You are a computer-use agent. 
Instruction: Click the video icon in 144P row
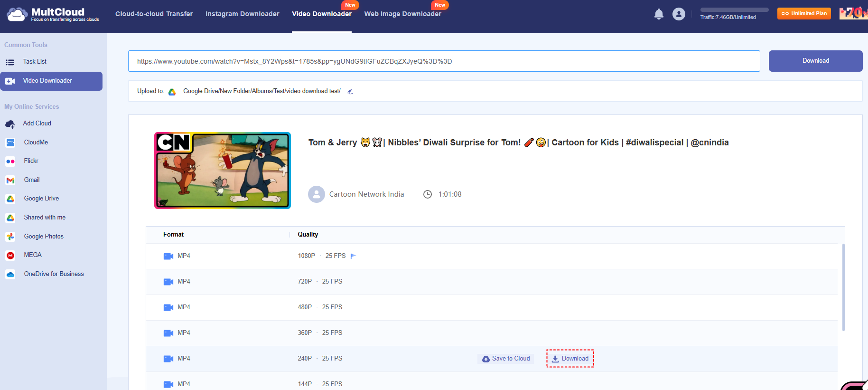click(168, 384)
